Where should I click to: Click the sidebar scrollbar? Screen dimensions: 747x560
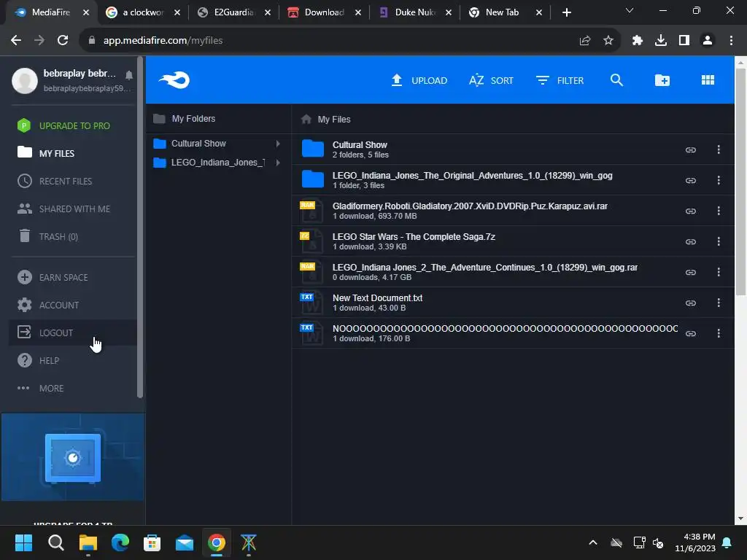[x=140, y=227]
